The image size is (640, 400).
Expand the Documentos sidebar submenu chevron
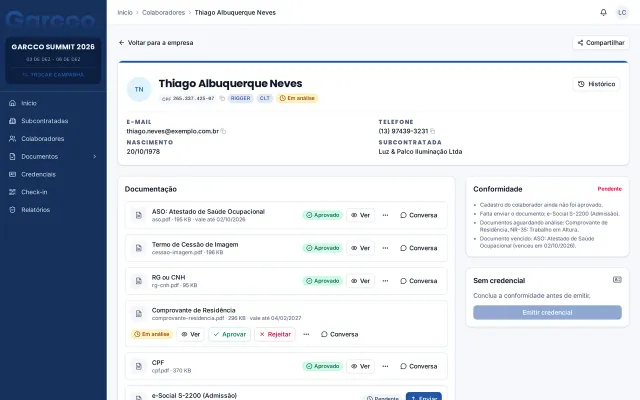tap(95, 156)
